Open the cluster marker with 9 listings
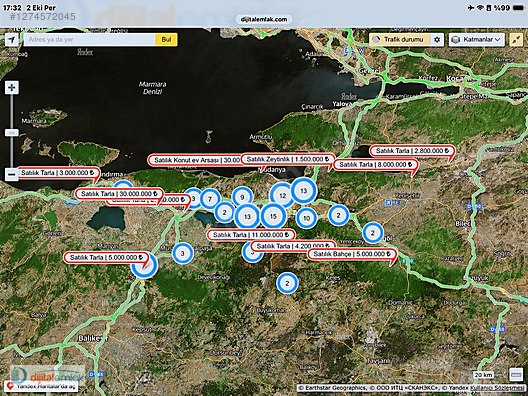The width and height of the screenshot is (528, 396). coord(242,197)
